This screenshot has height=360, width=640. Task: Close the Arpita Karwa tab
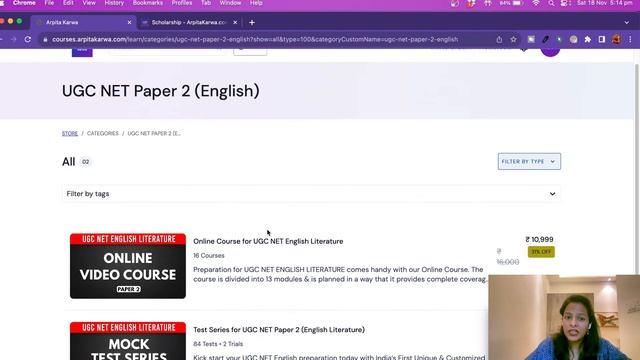coord(129,22)
